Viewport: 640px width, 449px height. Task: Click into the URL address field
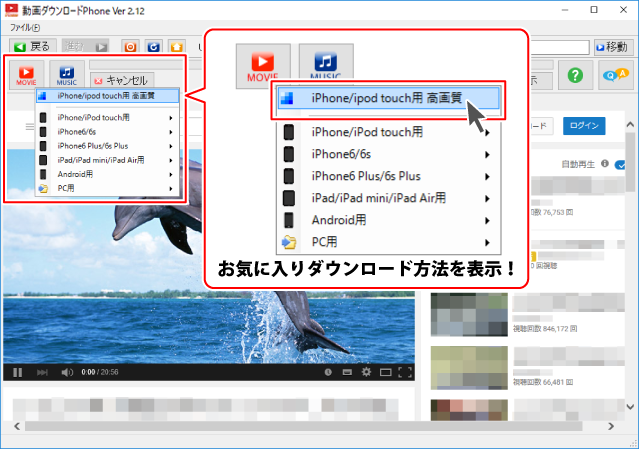559,47
